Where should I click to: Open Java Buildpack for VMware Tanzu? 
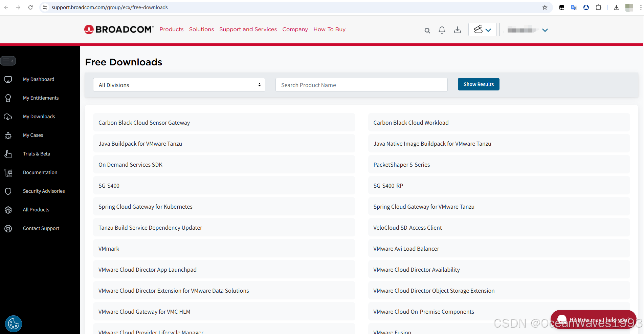(x=224, y=144)
